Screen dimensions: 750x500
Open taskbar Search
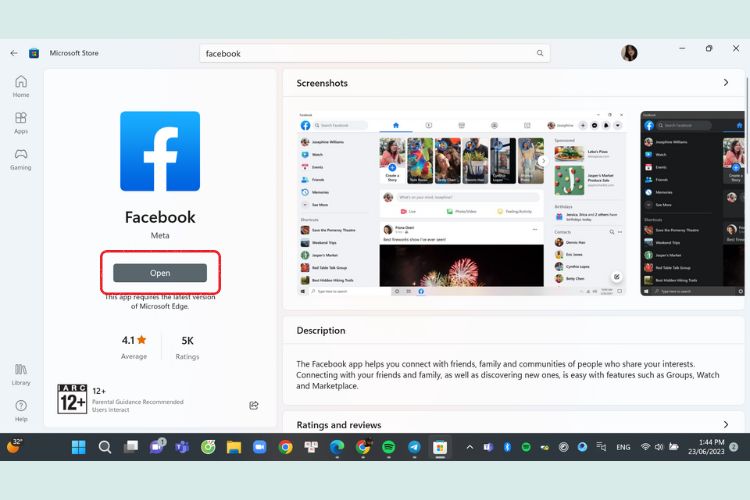[105, 447]
